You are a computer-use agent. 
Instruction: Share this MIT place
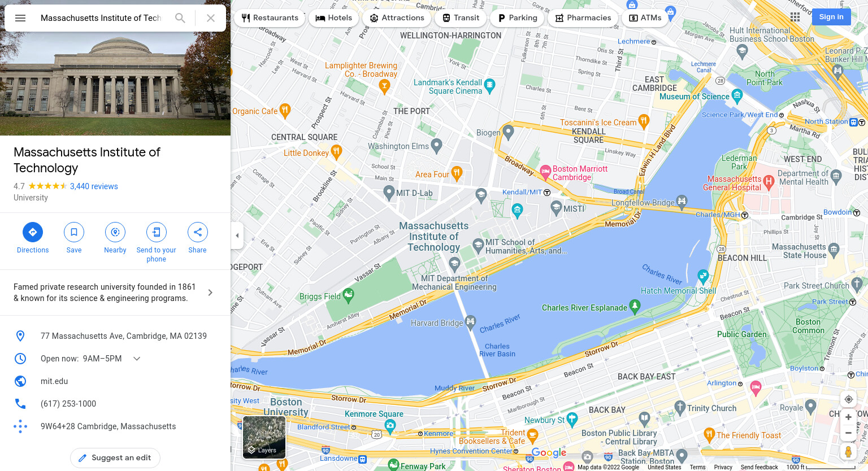[x=198, y=238]
